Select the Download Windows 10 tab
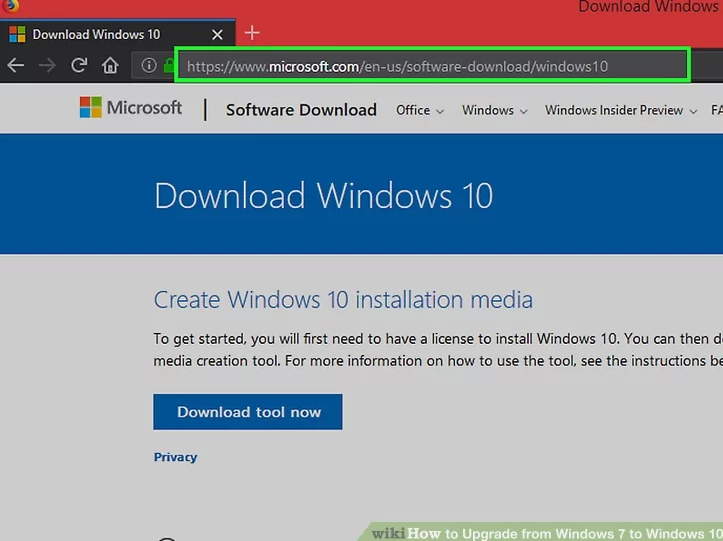This screenshot has height=541, width=723. 96,34
